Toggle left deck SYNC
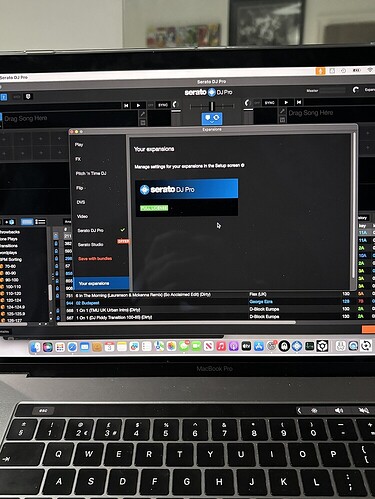 tap(163, 105)
